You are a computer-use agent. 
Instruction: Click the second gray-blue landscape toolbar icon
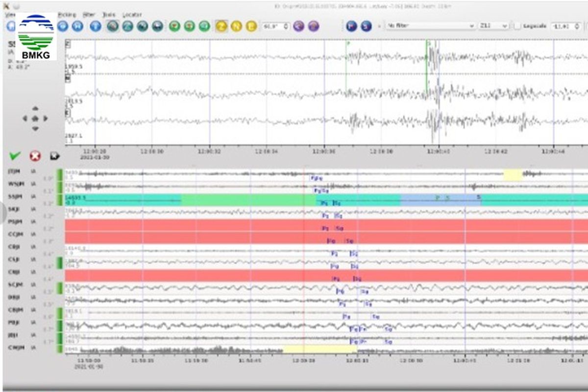point(127,26)
